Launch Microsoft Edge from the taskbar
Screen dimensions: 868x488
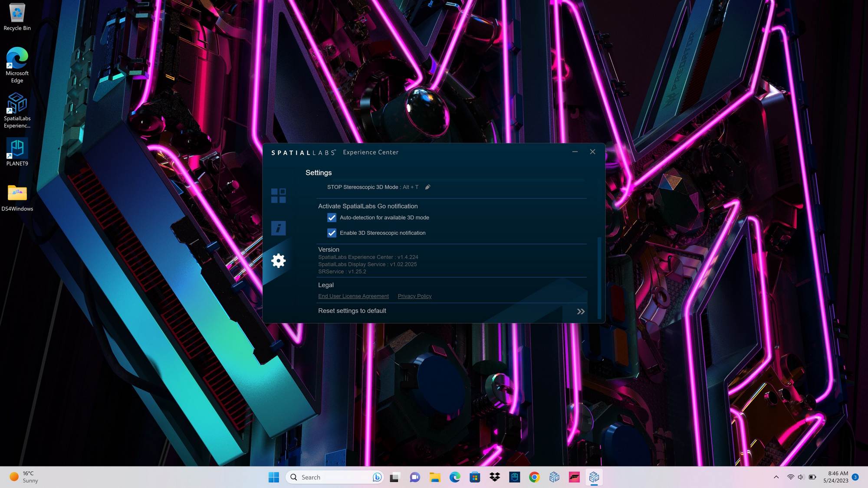point(455,477)
